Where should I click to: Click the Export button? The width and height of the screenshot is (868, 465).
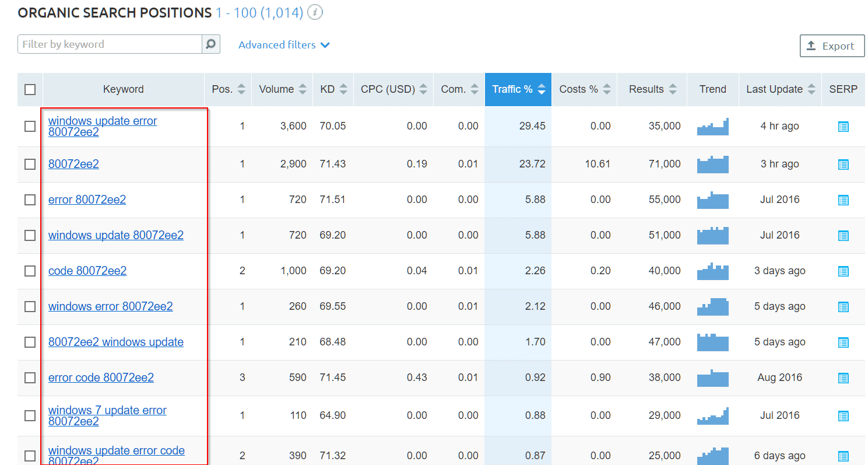point(832,46)
